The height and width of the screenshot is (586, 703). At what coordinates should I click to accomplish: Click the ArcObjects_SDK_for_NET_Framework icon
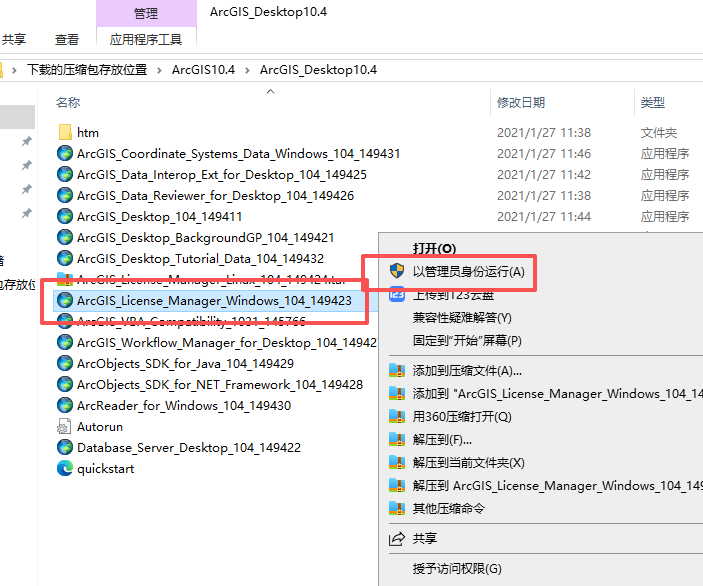pyautogui.click(x=65, y=384)
